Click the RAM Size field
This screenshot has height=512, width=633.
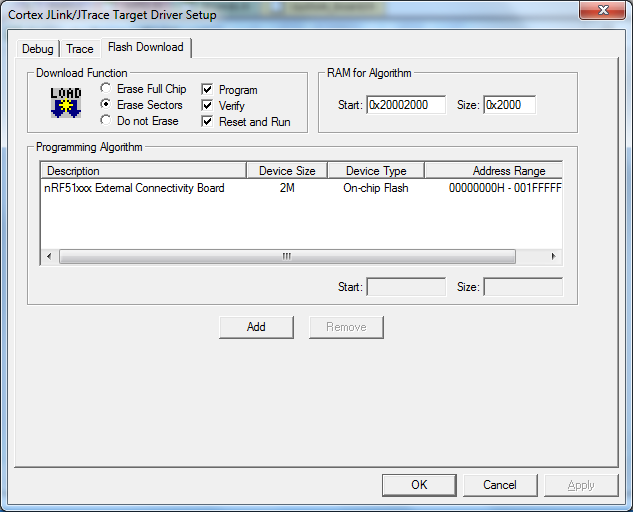tap(509, 105)
